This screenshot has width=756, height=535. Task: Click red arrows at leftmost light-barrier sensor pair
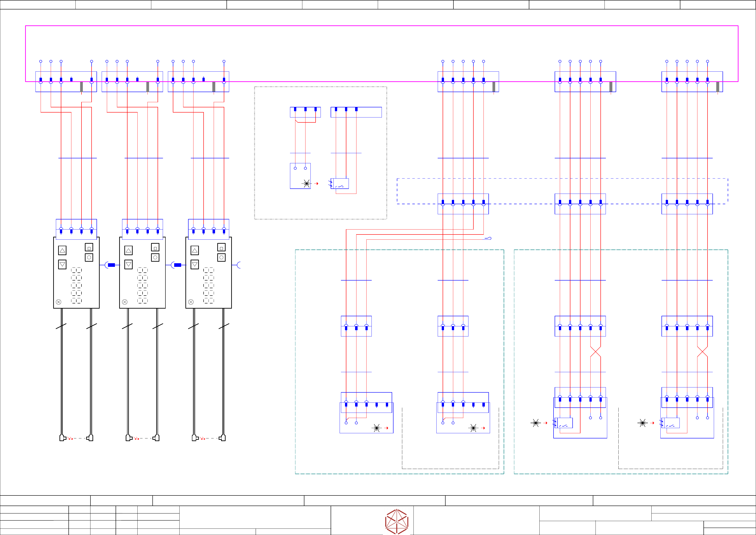70,438
